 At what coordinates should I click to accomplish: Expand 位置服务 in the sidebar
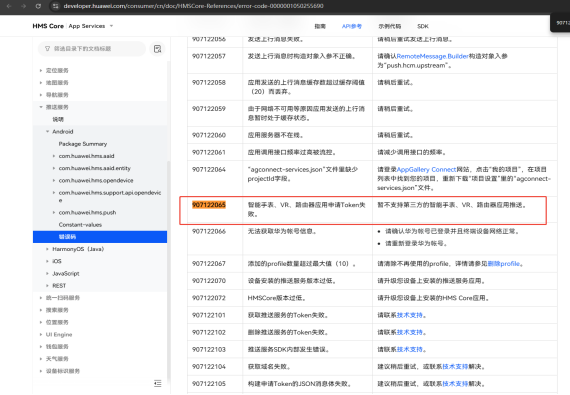41,322
